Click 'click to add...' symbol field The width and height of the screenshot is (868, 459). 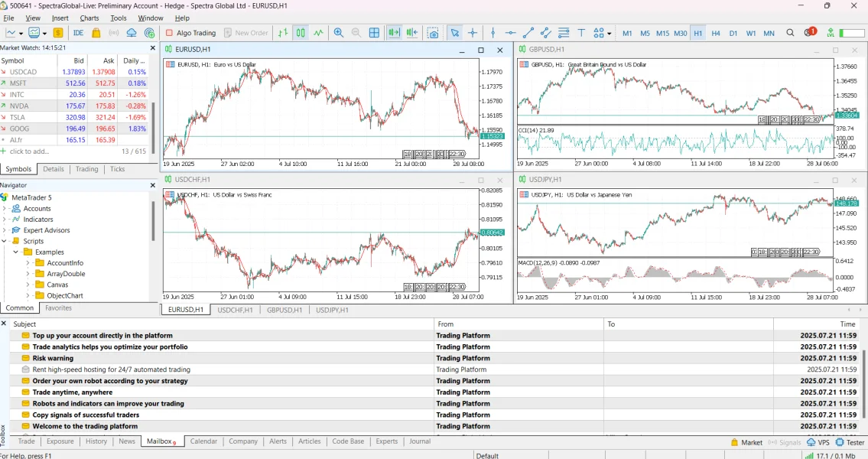29,151
